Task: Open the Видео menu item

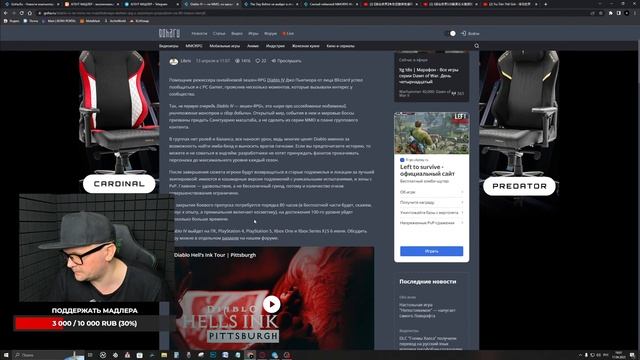Action: pyautogui.click(x=237, y=33)
